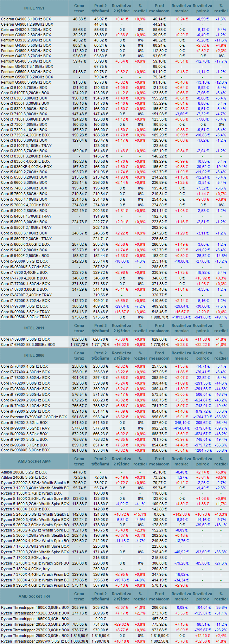
Task: Click the 534,13 € price of Core i9-9900K
Action: 79,311
